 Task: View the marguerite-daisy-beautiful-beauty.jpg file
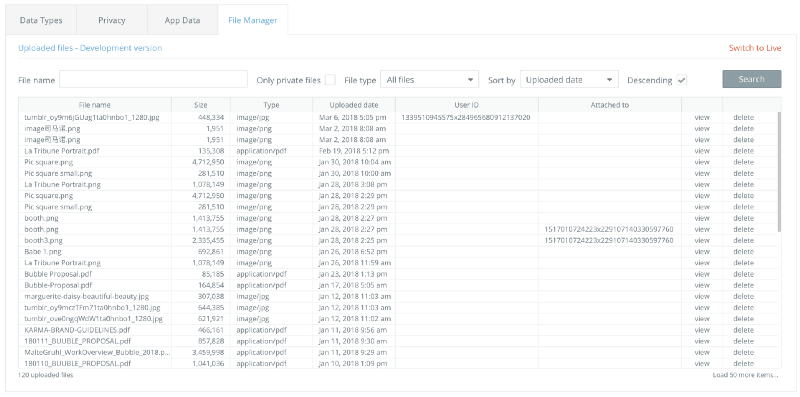pos(702,296)
